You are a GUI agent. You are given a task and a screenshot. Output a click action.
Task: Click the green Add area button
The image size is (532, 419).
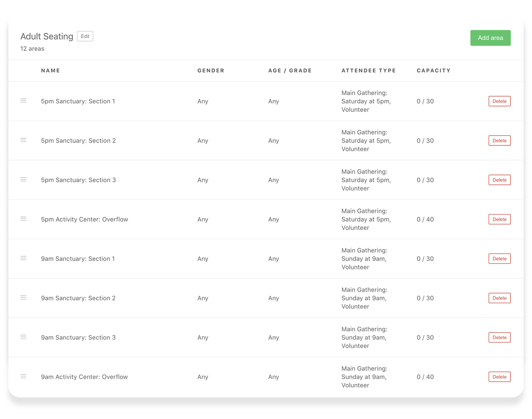(490, 38)
